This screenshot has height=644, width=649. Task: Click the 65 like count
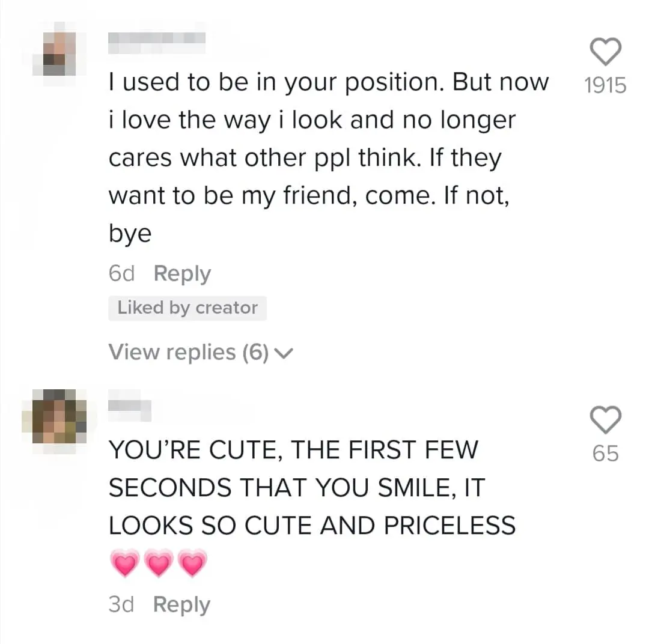pos(605,454)
